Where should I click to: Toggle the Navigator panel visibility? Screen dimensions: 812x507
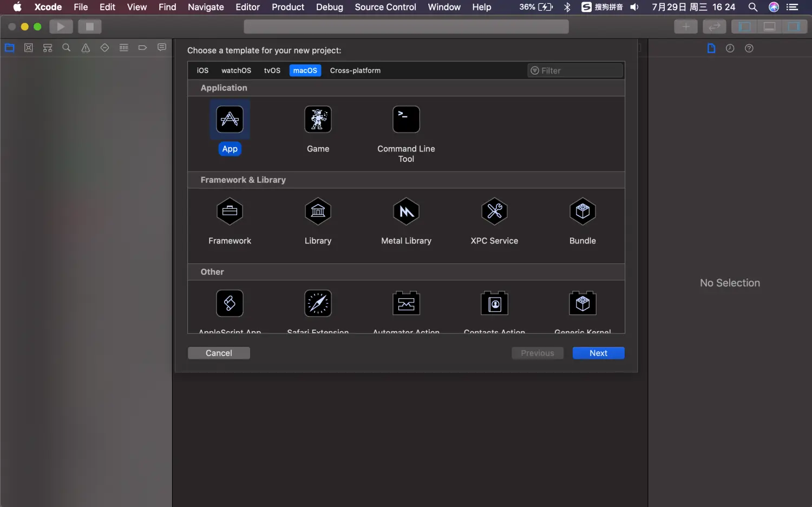744,27
